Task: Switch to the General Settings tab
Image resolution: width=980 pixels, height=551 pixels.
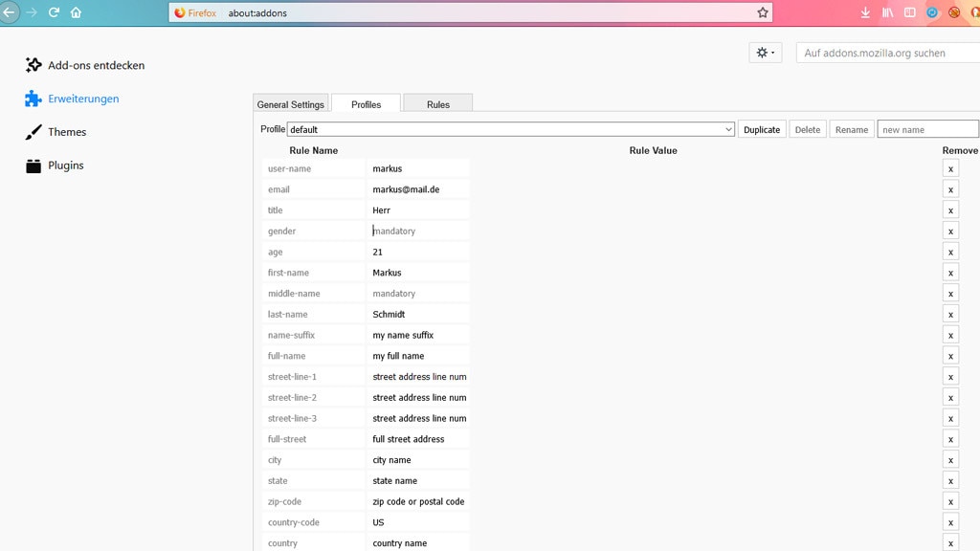Action: (291, 104)
